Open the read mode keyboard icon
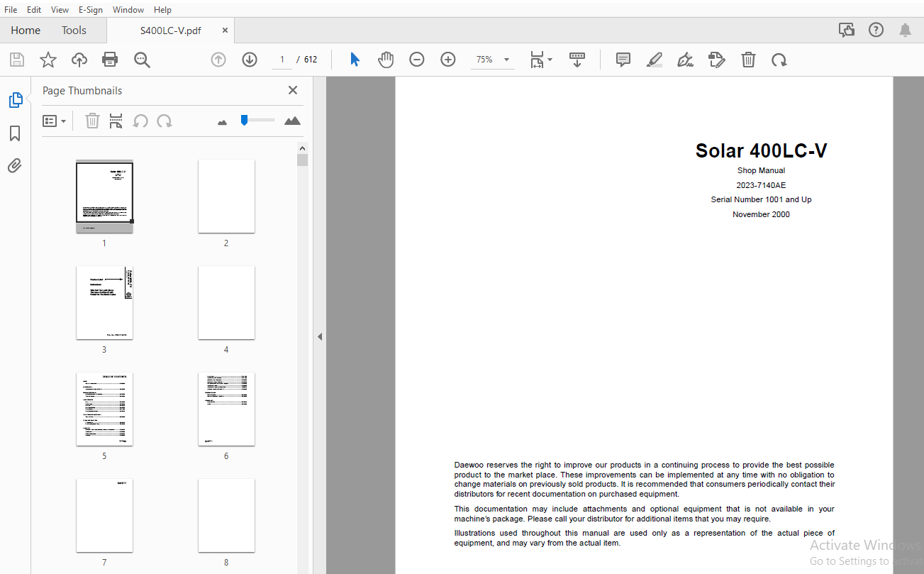 coord(577,60)
